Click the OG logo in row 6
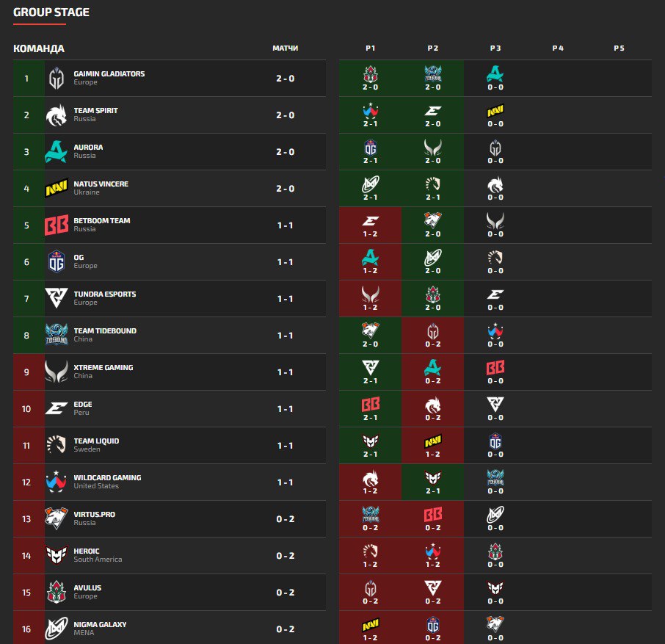Viewport: 665px width, 644px height. pyautogui.click(x=57, y=261)
